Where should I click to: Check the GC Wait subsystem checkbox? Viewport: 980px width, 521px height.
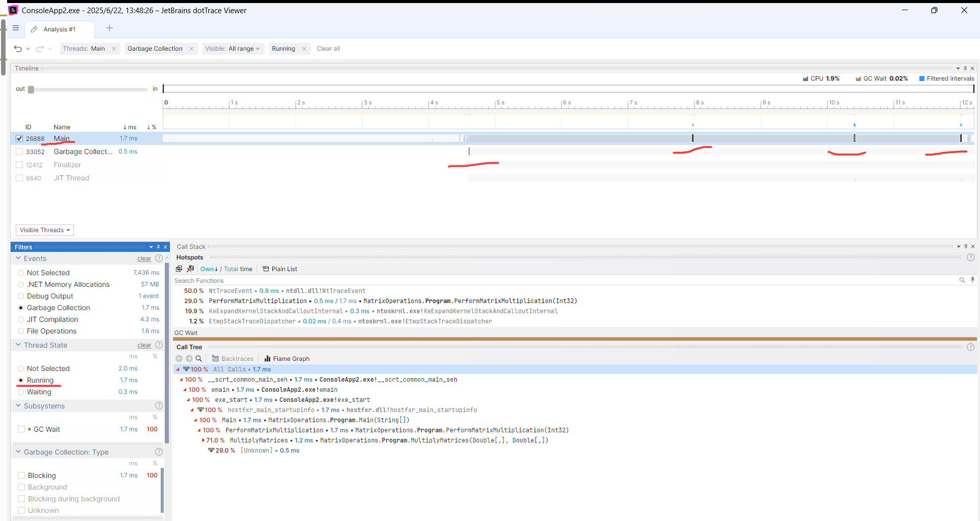tap(21, 429)
